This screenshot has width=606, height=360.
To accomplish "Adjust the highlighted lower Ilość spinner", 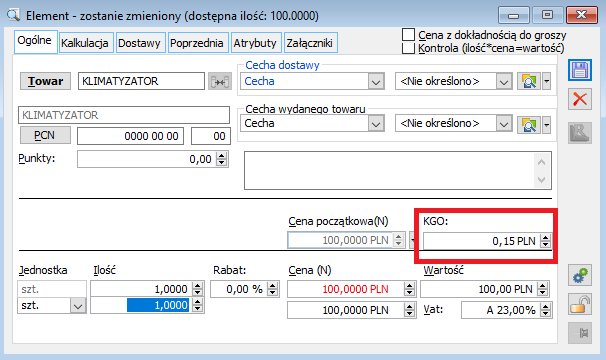I will [197, 305].
